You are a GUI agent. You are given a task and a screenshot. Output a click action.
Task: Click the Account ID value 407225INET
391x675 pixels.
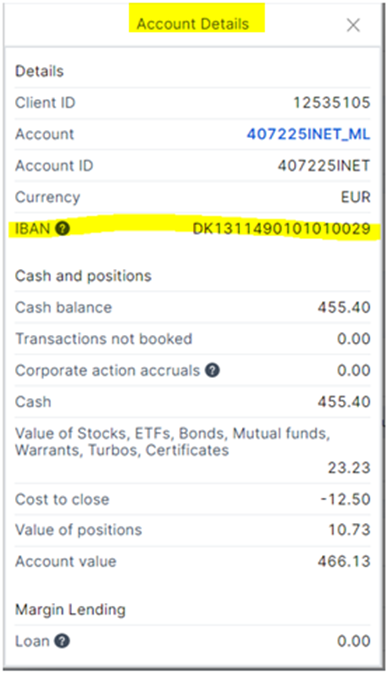[x=324, y=166]
